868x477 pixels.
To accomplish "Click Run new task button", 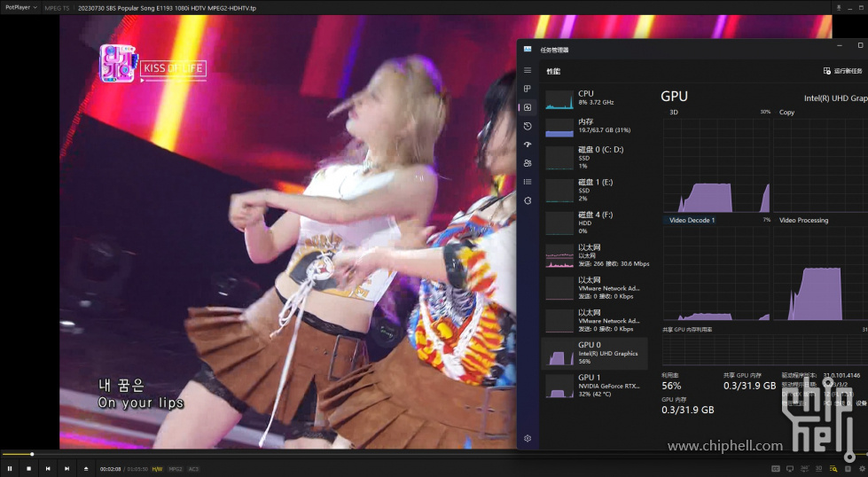I will click(842, 71).
